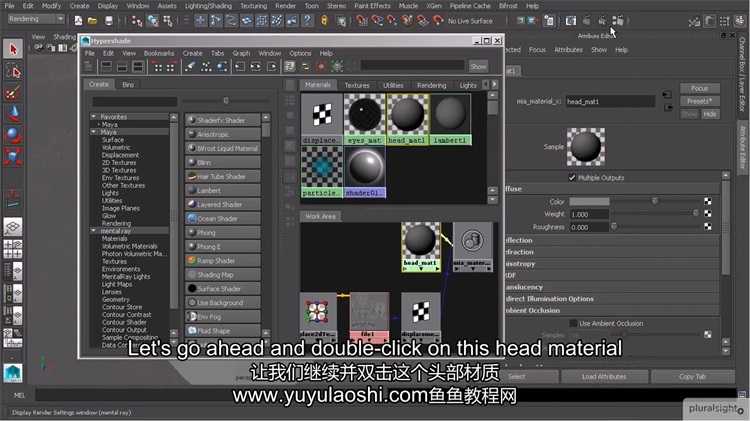Click the Presets button
The width and height of the screenshot is (750, 421).
[x=699, y=101]
